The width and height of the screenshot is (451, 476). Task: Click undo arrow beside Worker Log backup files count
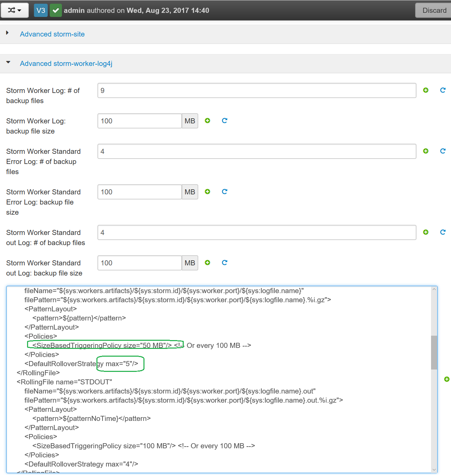tap(443, 90)
